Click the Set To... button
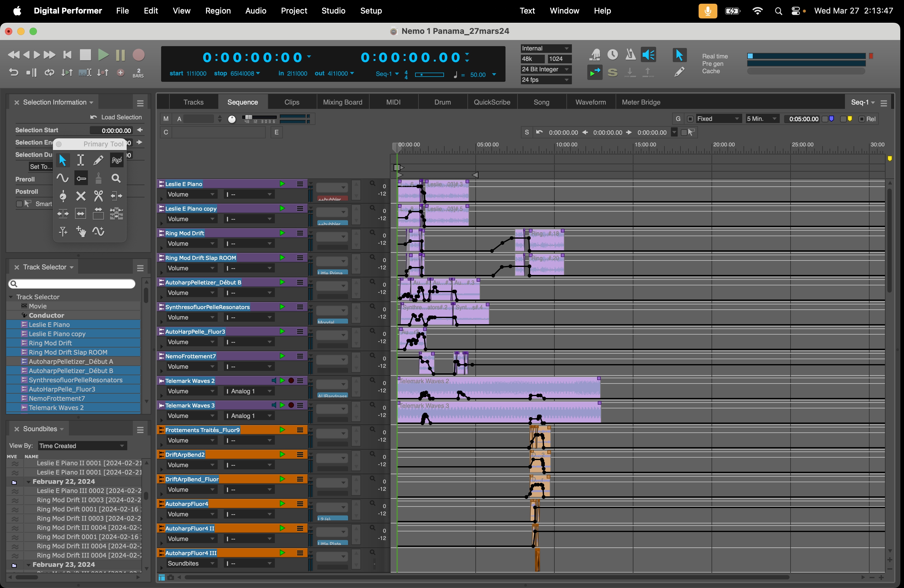Image resolution: width=904 pixels, height=588 pixels. [41, 166]
